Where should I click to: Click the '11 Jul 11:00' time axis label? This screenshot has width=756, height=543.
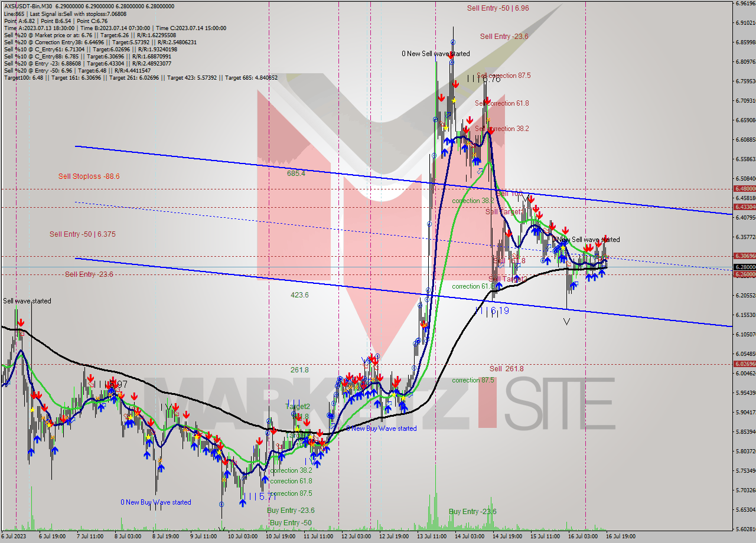tap(318, 537)
